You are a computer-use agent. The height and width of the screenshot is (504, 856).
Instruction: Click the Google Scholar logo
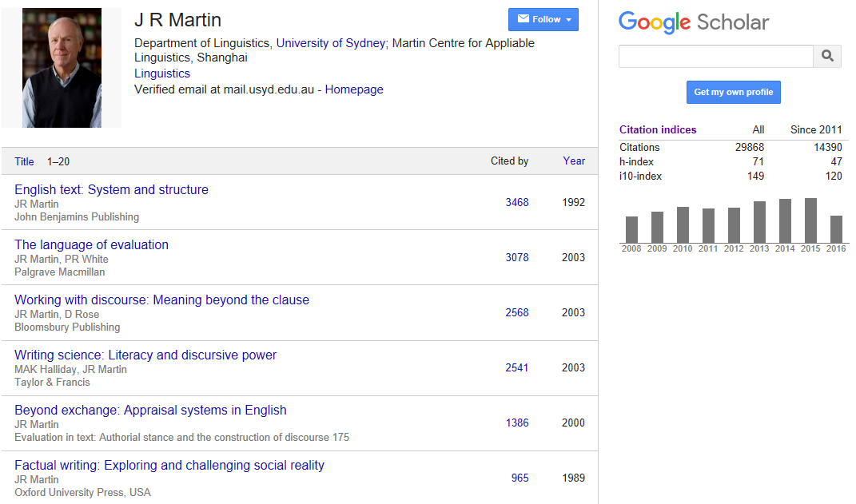(693, 22)
